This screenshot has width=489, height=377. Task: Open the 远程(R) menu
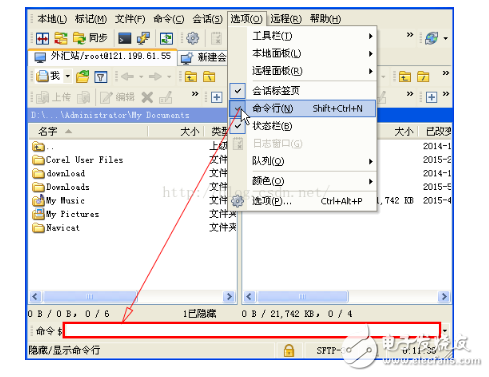(x=286, y=19)
